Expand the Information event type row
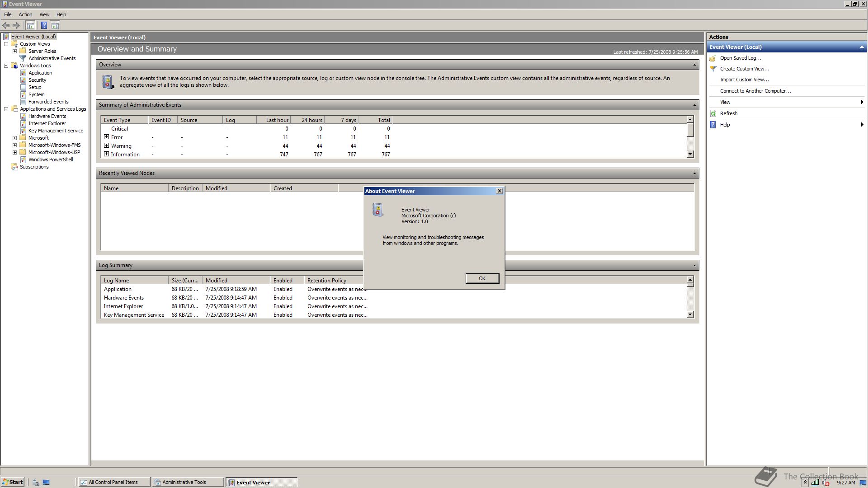Screen dimensions: 868x488 coord(107,154)
